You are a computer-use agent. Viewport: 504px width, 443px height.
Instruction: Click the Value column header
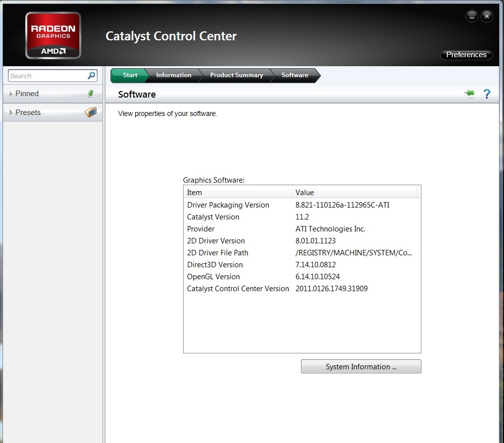[355, 193]
